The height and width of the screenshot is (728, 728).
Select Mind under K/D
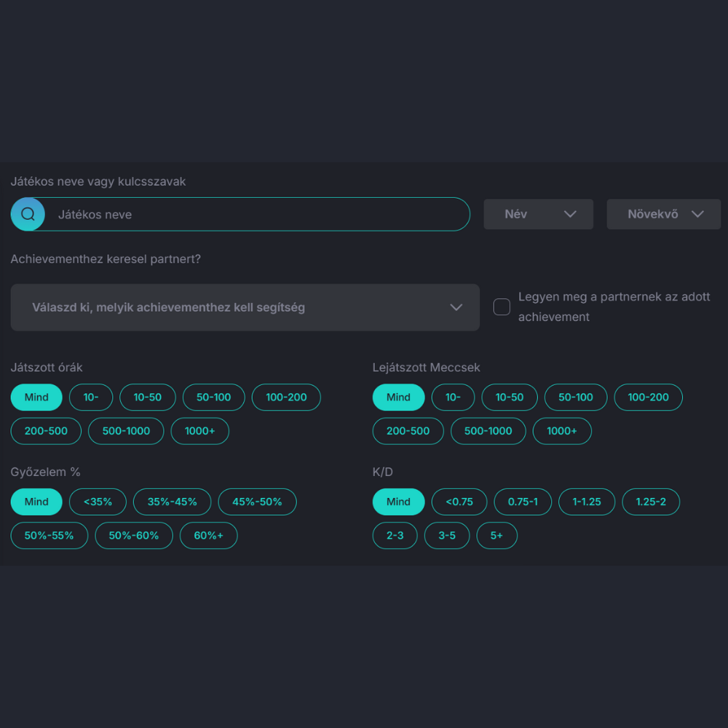[398, 502]
